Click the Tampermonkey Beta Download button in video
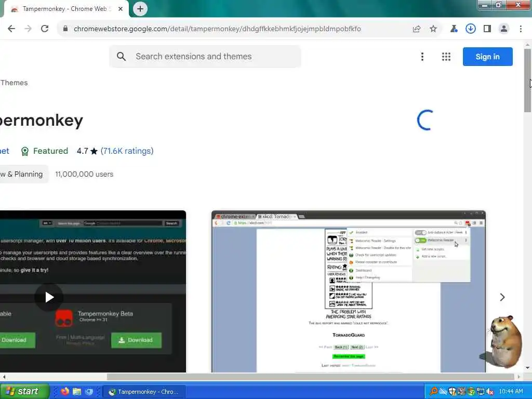The width and height of the screenshot is (532, 399). coord(137,340)
